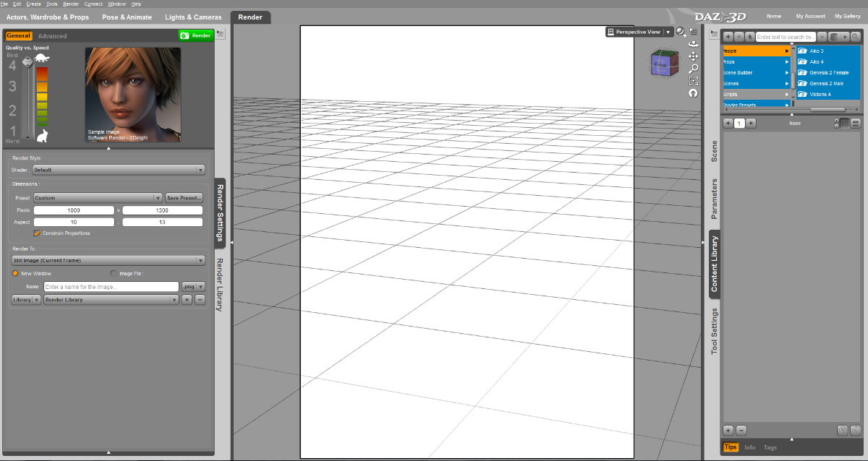Click the yellow segment of quality meter
The width and height of the screenshot is (868, 461).
42,96
